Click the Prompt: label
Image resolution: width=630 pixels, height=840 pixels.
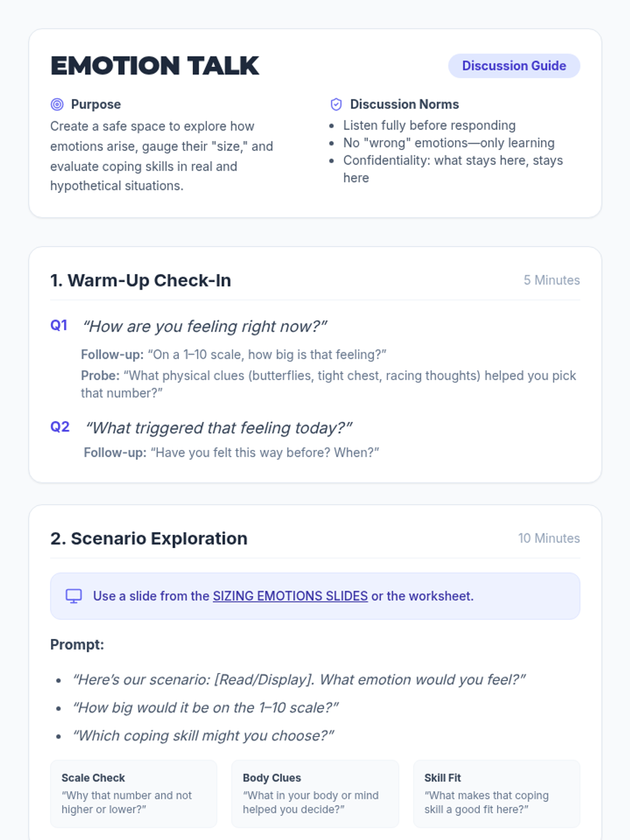(77, 645)
